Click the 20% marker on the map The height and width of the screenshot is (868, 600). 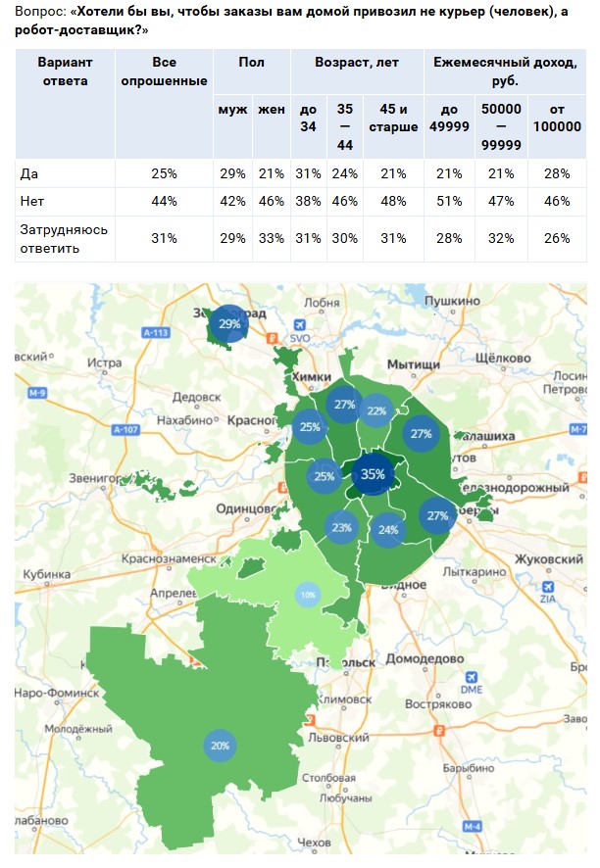pyautogui.click(x=220, y=746)
